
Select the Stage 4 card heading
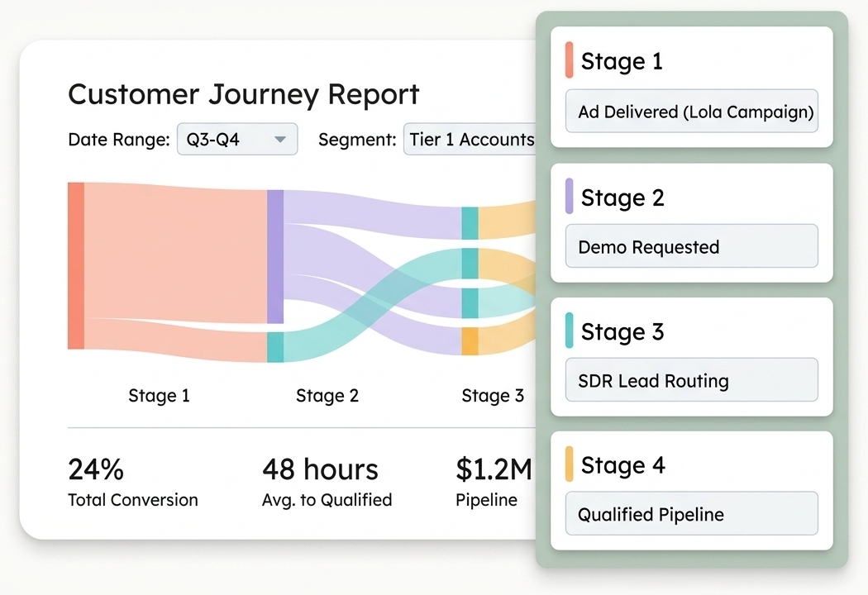[x=622, y=465]
